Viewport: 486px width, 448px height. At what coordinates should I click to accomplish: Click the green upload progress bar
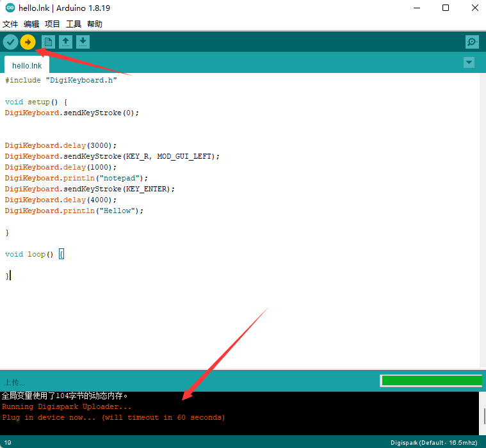[x=432, y=380]
